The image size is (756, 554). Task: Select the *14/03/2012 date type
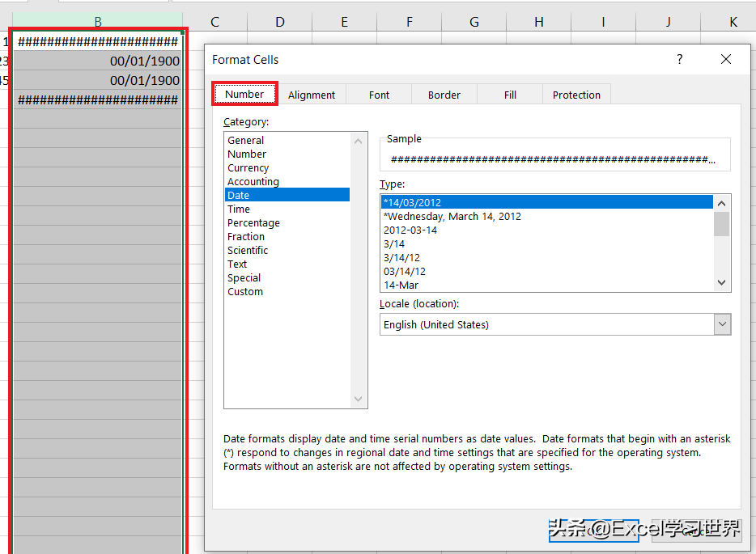point(546,202)
